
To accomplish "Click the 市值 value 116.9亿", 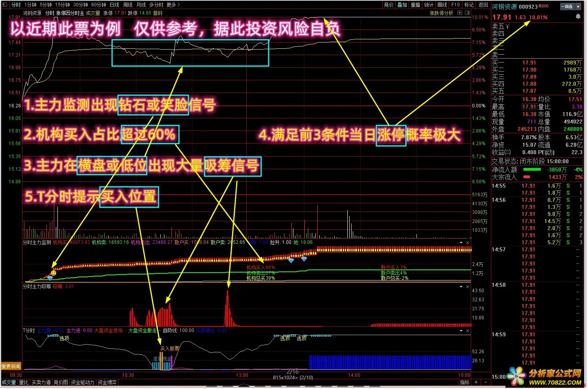I will [572, 114].
